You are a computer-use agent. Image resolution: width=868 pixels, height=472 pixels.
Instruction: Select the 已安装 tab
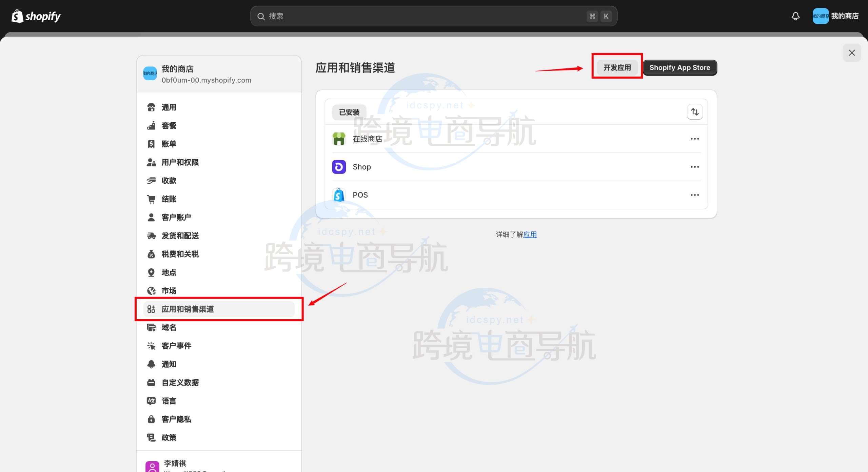(349, 112)
